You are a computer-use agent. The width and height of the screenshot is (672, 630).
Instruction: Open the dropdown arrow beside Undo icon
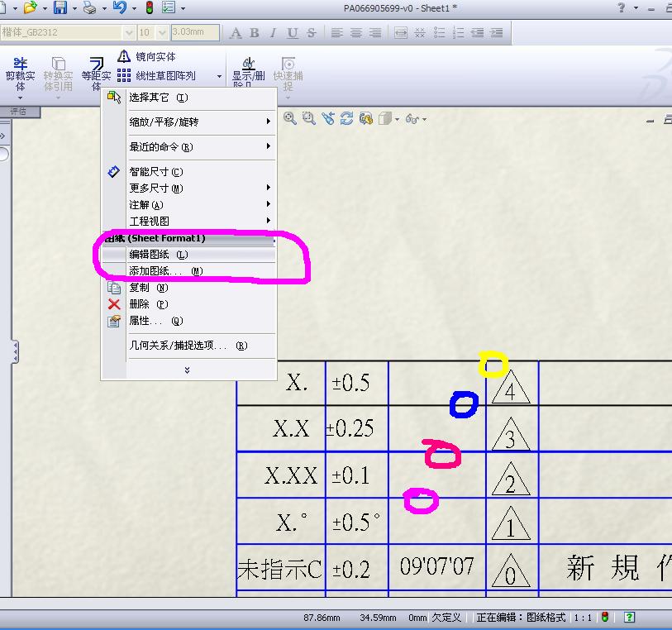[x=134, y=8]
